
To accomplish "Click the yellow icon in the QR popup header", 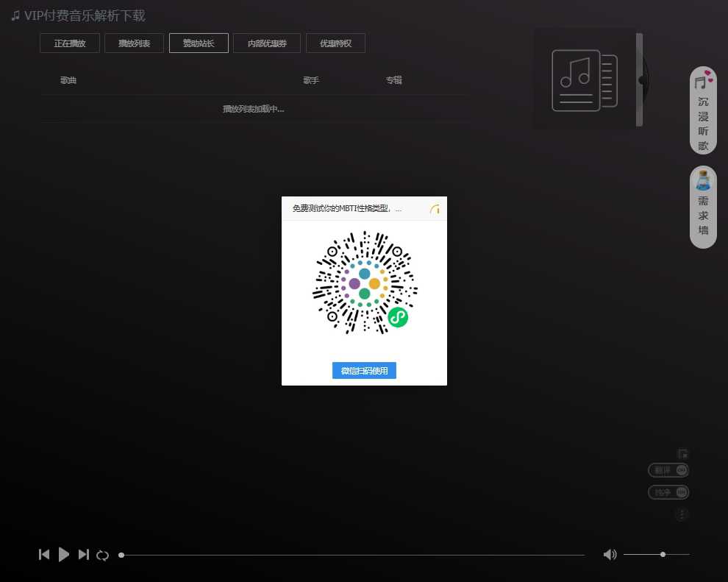I will click(435, 210).
